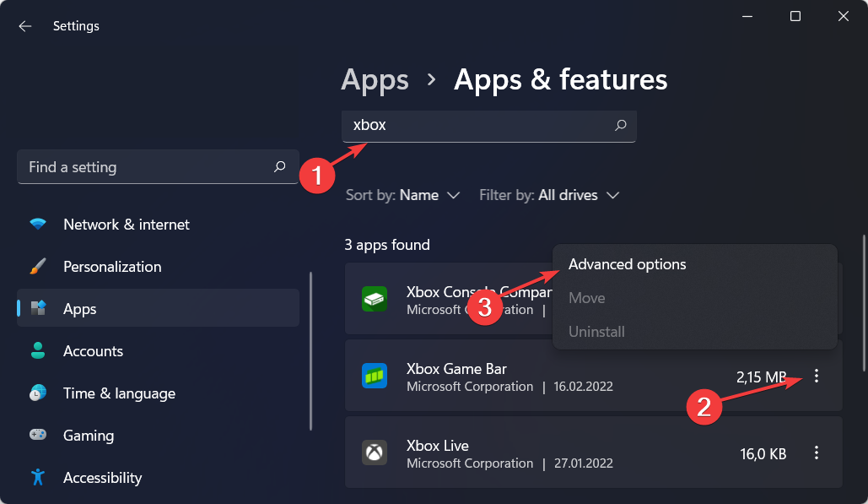Screen dimensions: 868x504
Task: Open Personalization settings
Action: click(x=159, y=267)
